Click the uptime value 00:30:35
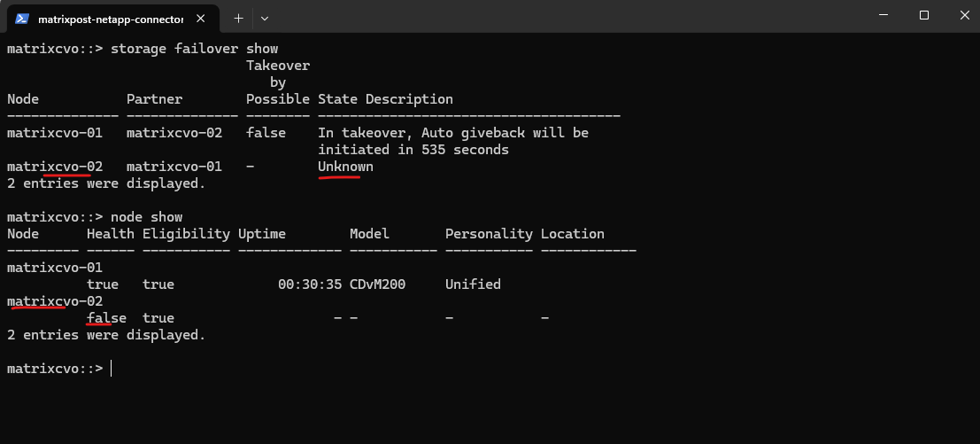Viewport: 980px width, 444px height. (x=310, y=284)
